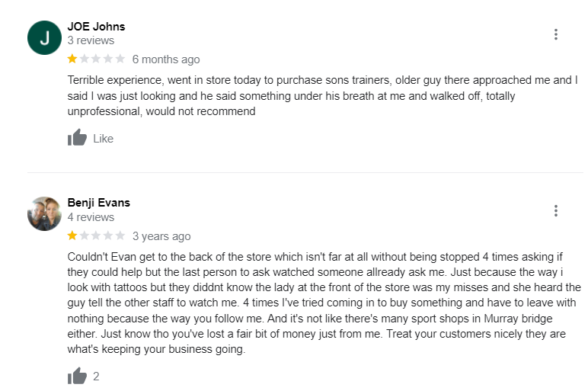Click "3 reviews" under JOE Johns

tap(91, 40)
